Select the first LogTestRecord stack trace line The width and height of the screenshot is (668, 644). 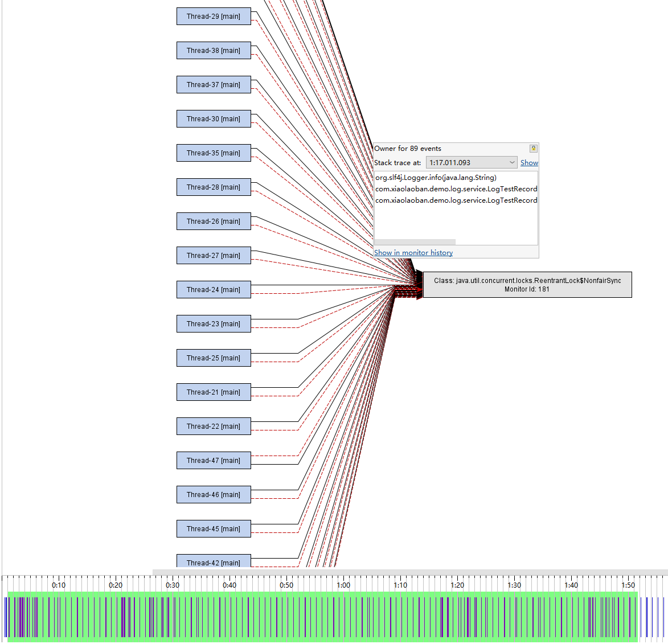pos(456,188)
